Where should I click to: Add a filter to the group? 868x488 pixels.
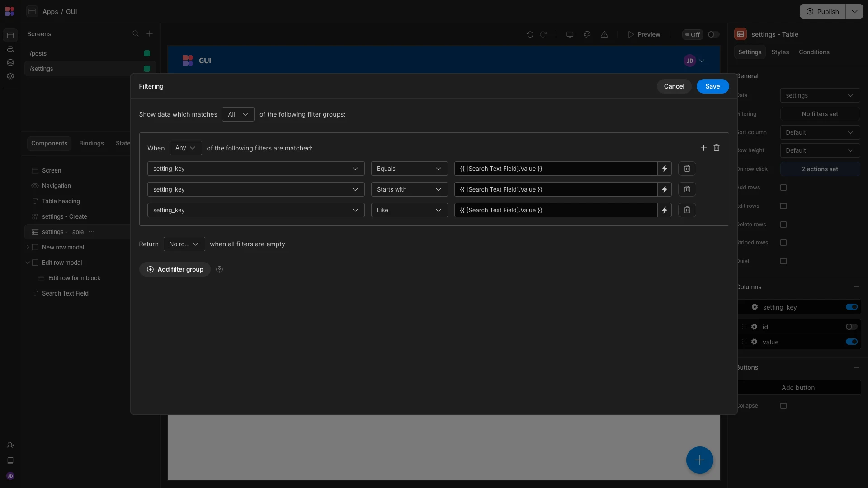coord(703,148)
